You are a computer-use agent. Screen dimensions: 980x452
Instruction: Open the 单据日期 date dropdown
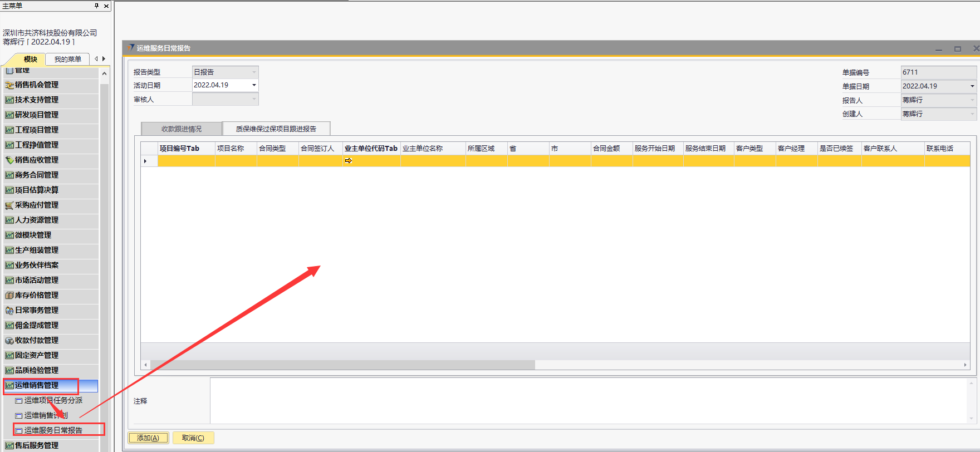[x=972, y=86]
